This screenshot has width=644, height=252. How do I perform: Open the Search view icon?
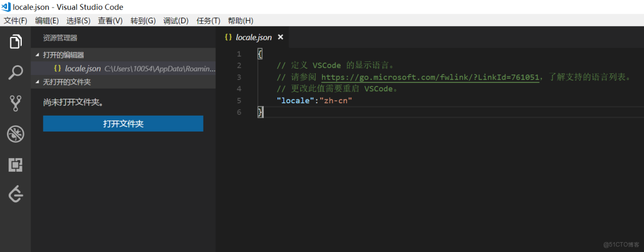pyautogui.click(x=16, y=72)
